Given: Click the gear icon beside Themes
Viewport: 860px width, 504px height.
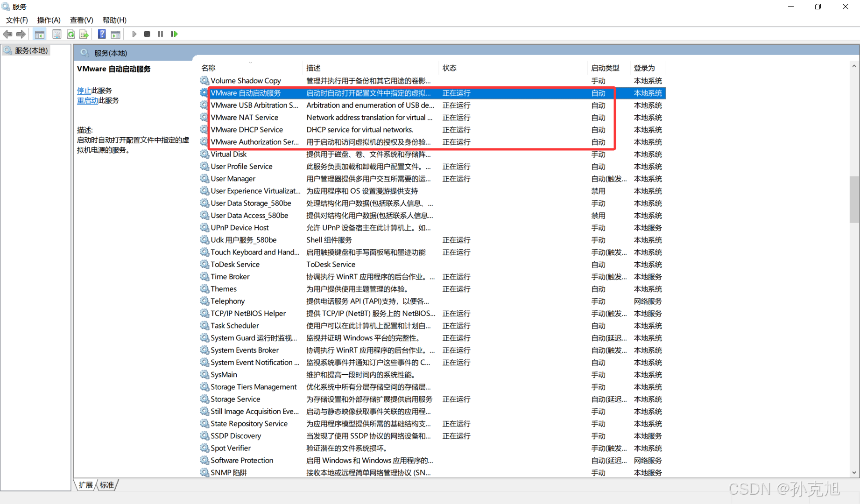Looking at the screenshot, I should (x=204, y=289).
